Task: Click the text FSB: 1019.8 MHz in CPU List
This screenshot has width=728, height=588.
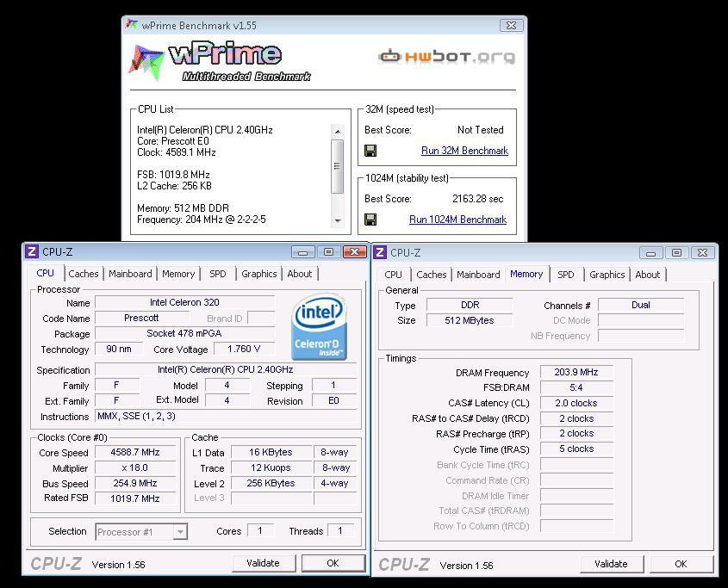Action: point(173,175)
